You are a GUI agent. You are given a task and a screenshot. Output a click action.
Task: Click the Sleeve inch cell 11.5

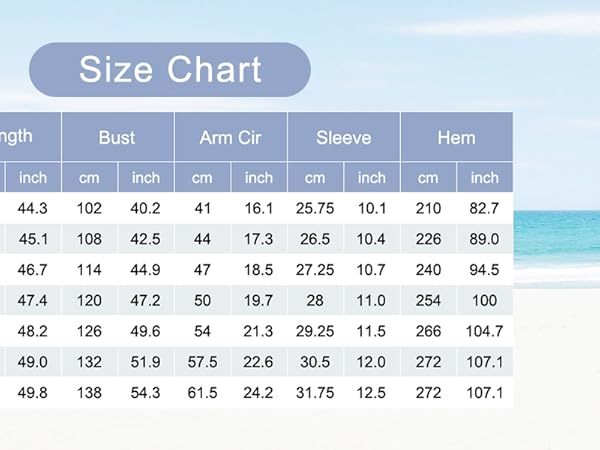[x=372, y=331]
